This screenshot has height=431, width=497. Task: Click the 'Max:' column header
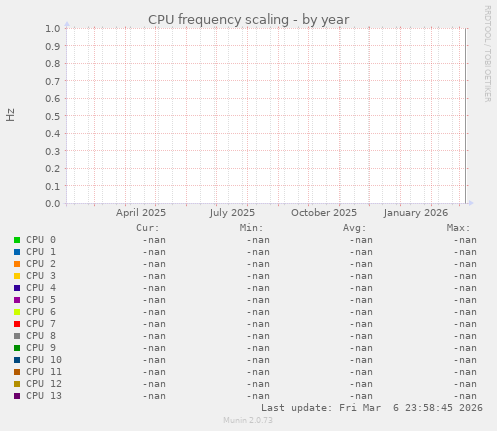[458, 228]
